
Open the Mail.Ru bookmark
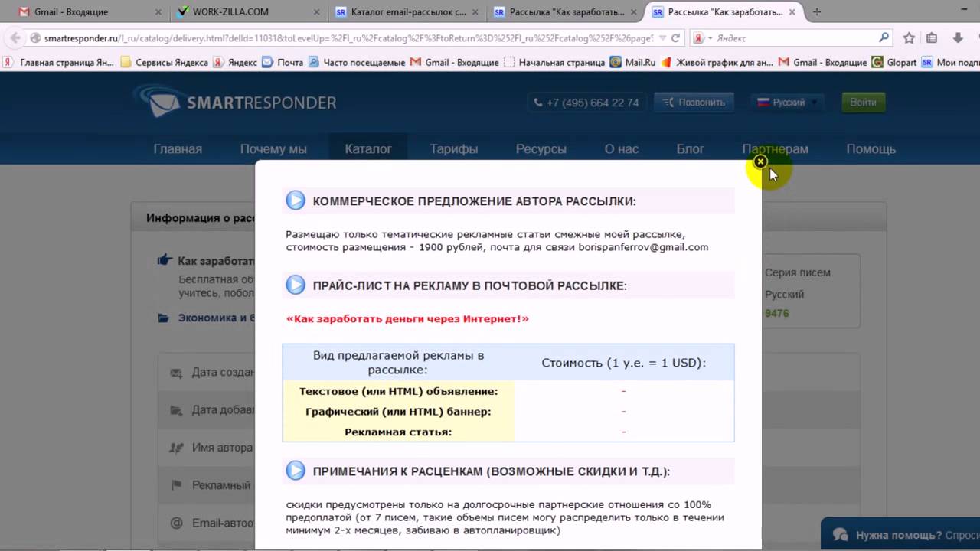pyautogui.click(x=633, y=63)
